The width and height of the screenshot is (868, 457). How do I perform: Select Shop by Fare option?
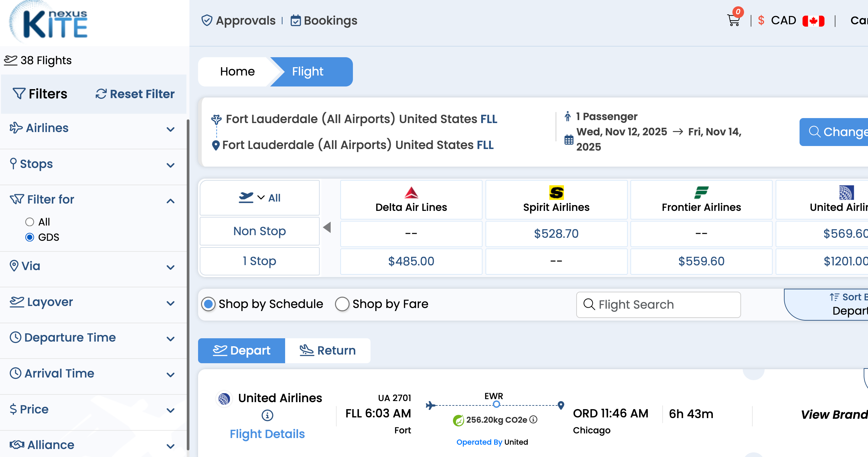pos(342,304)
